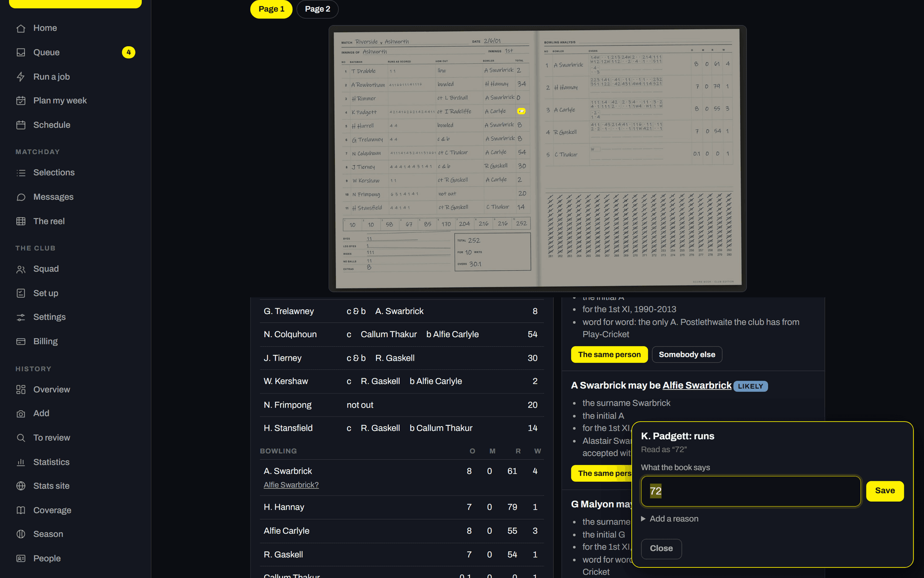Expand the Add a reason disclosure
This screenshot has width=924, height=578.
click(670, 519)
